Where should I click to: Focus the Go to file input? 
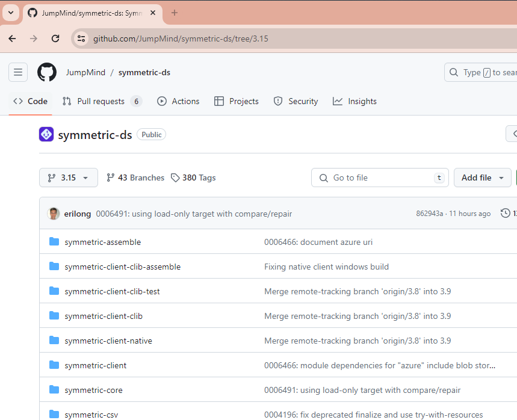pyautogui.click(x=380, y=178)
